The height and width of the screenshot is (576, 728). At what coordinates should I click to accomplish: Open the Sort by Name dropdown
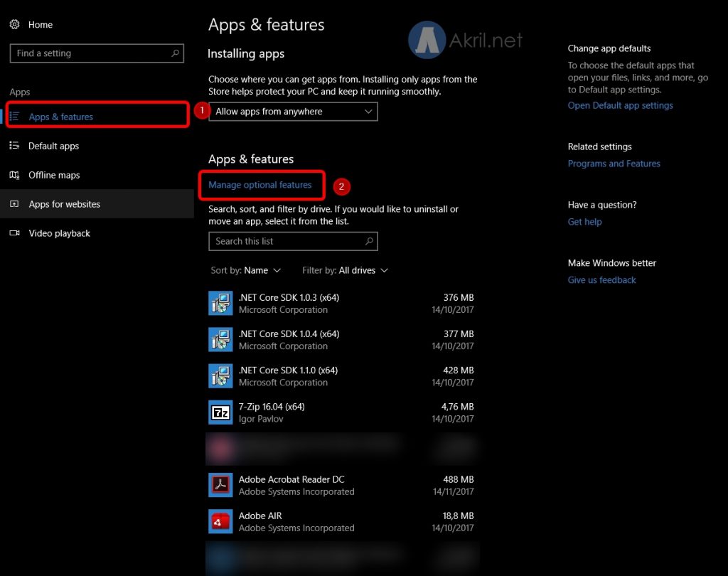[245, 270]
